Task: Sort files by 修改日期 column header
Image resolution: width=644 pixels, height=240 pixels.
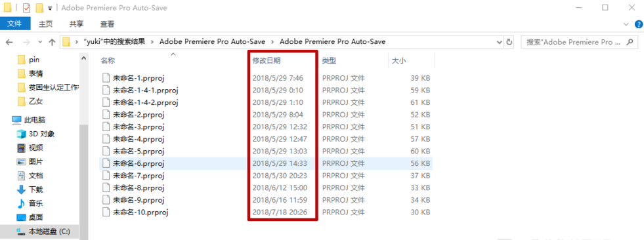Action: [267, 61]
